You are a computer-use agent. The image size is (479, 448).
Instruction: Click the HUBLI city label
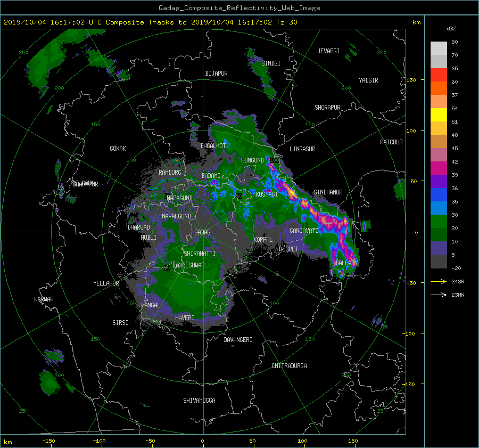[148, 238]
